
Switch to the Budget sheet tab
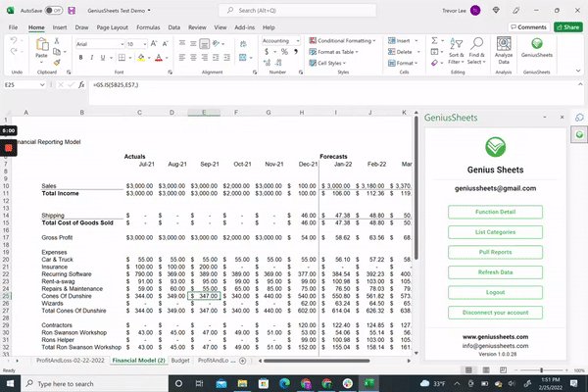point(180,360)
